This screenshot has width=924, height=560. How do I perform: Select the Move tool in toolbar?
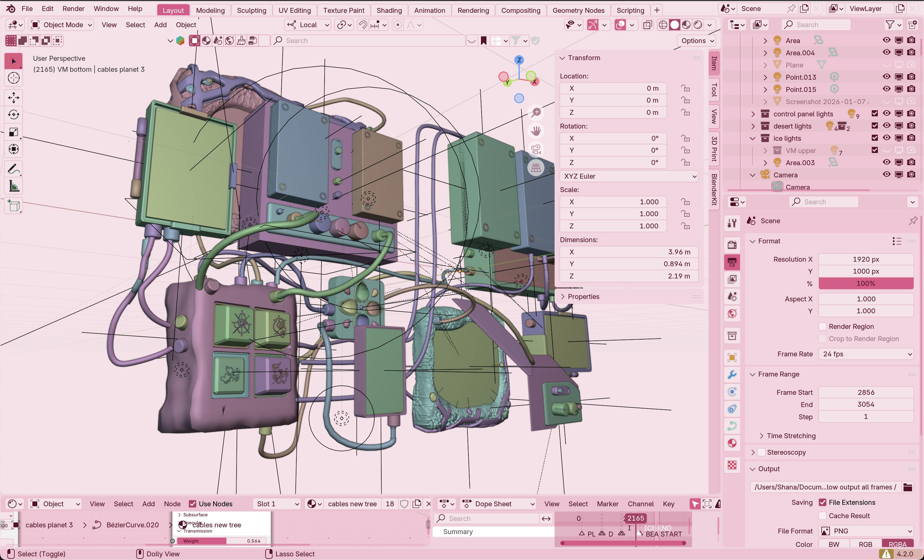coord(14,98)
